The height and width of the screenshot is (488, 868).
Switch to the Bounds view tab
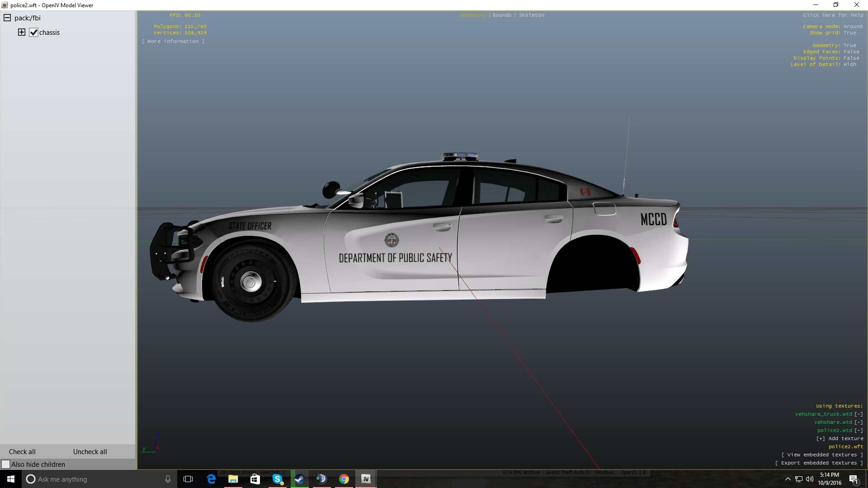[502, 15]
